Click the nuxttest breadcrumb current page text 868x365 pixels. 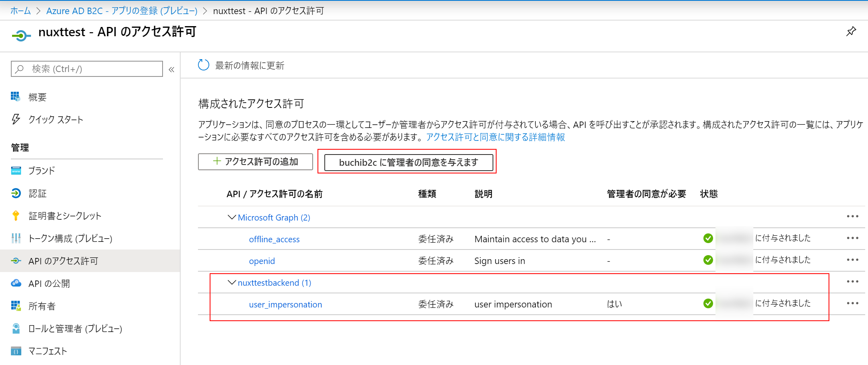point(268,11)
